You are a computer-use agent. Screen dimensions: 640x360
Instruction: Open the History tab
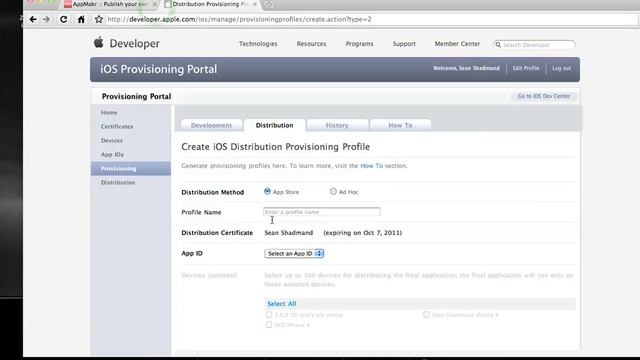point(337,125)
